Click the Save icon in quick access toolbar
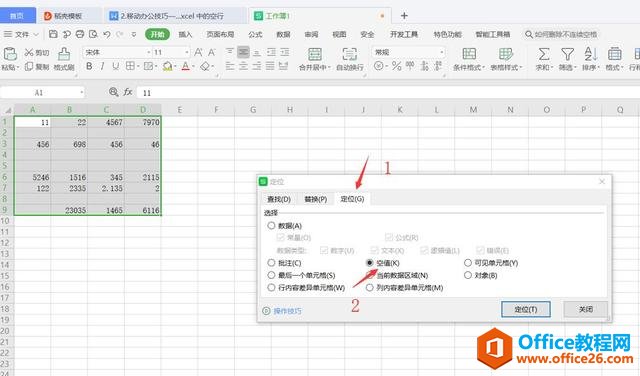 [53, 34]
